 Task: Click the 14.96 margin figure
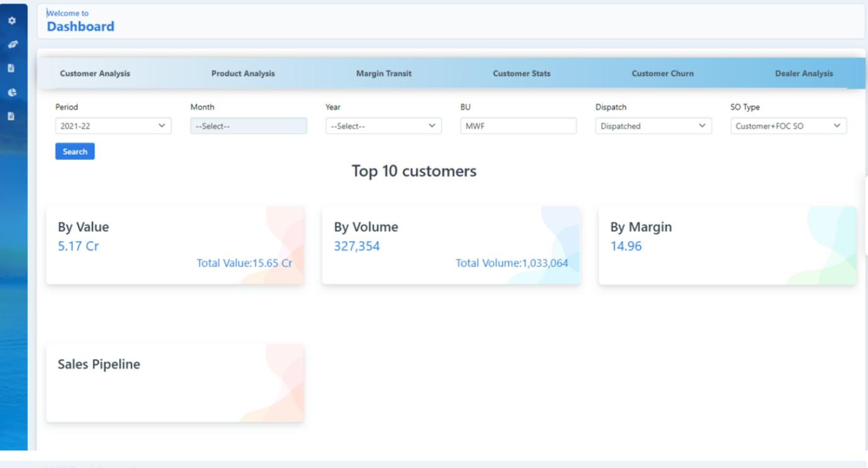click(x=626, y=246)
